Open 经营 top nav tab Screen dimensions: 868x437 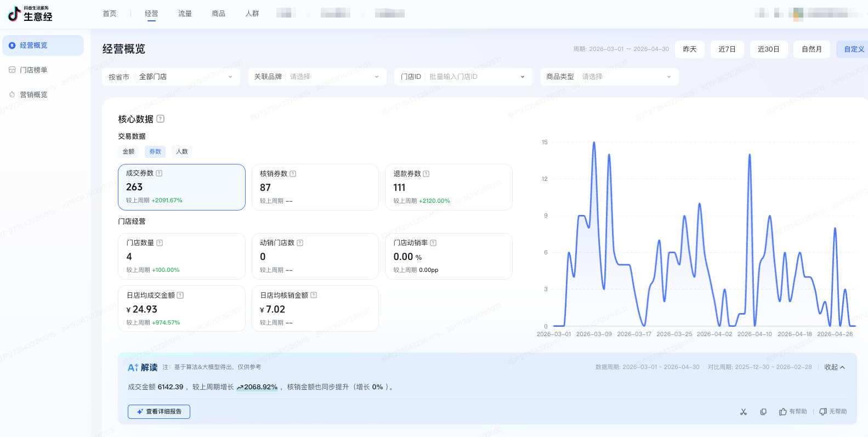pos(152,14)
